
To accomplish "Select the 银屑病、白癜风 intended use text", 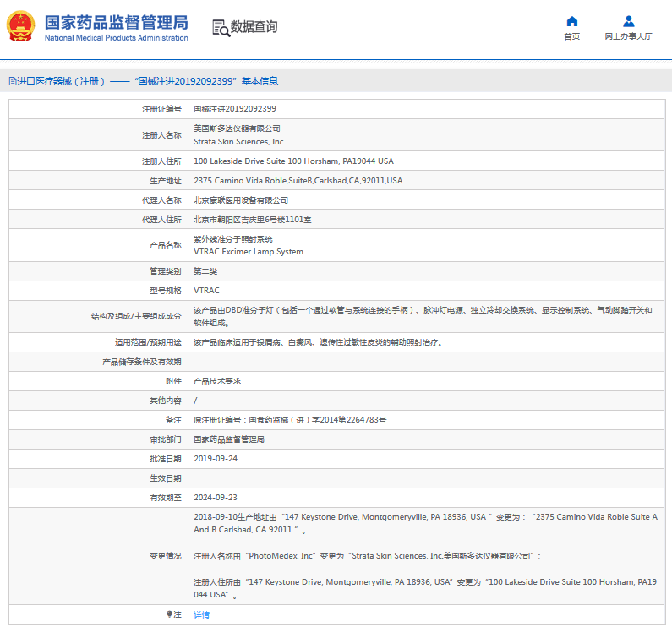I will (x=318, y=342).
